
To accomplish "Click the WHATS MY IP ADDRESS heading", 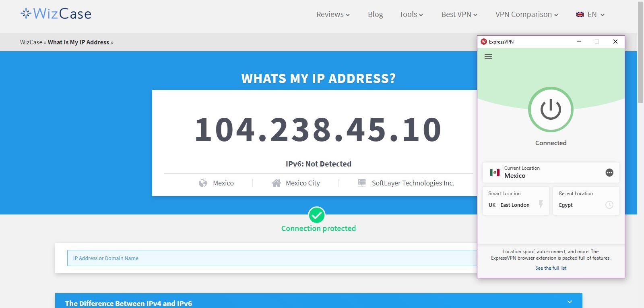I will [x=318, y=78].
